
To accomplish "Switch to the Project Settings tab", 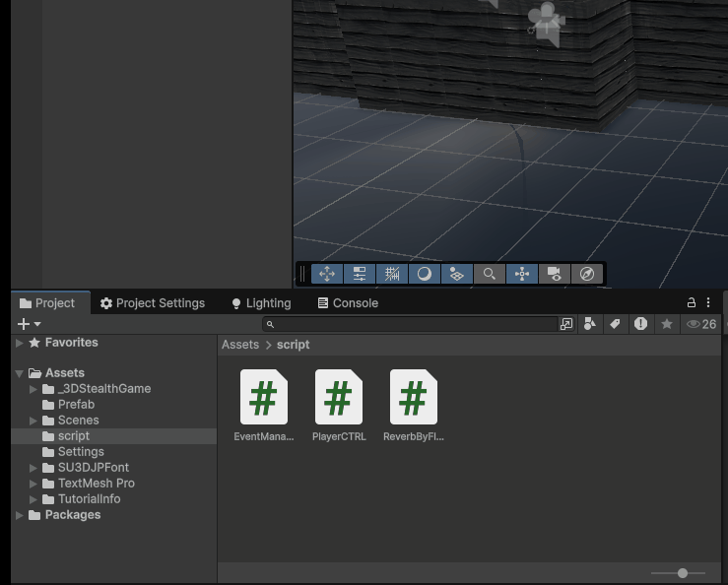I will pos(152,303).
